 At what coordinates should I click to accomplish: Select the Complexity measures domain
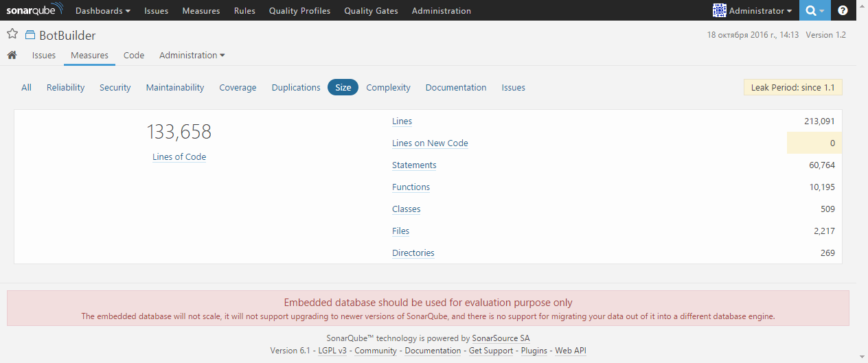click(x=388, y=87)
